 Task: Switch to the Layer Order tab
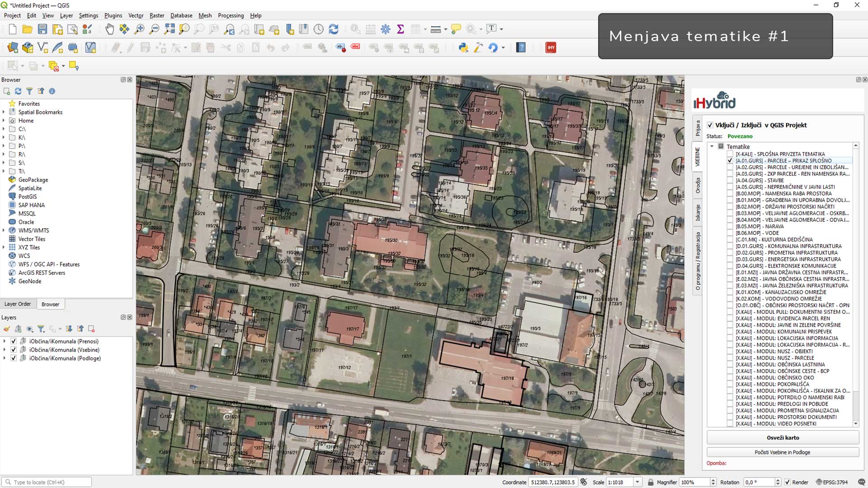18,304
